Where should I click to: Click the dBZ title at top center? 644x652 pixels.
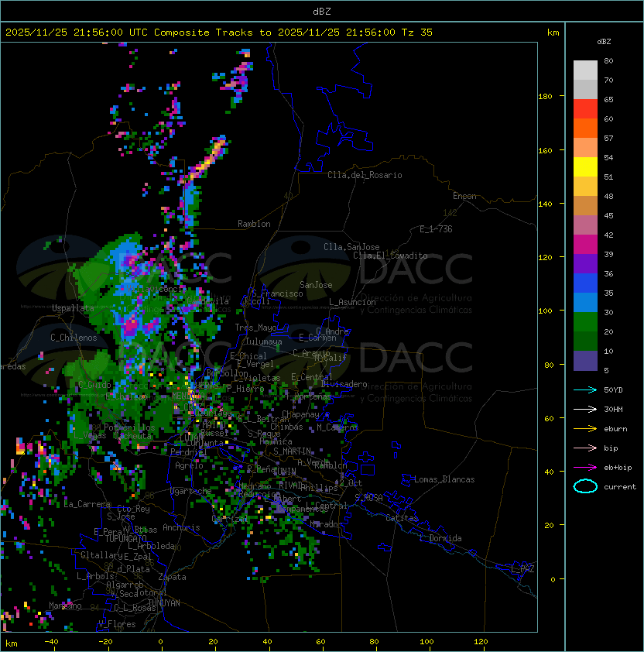[322, 12]
